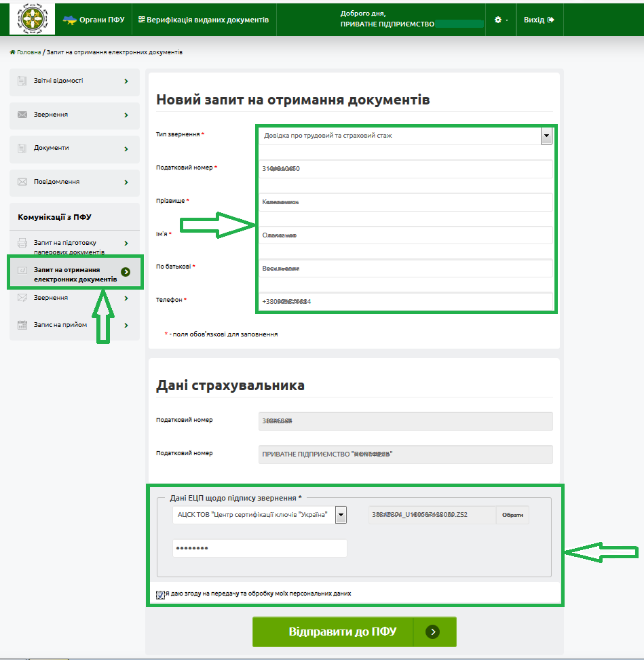This screenshot has width=644, height=660.
Task: Open the Тип звернення dropdown
Action: click(x=546, y=136)
